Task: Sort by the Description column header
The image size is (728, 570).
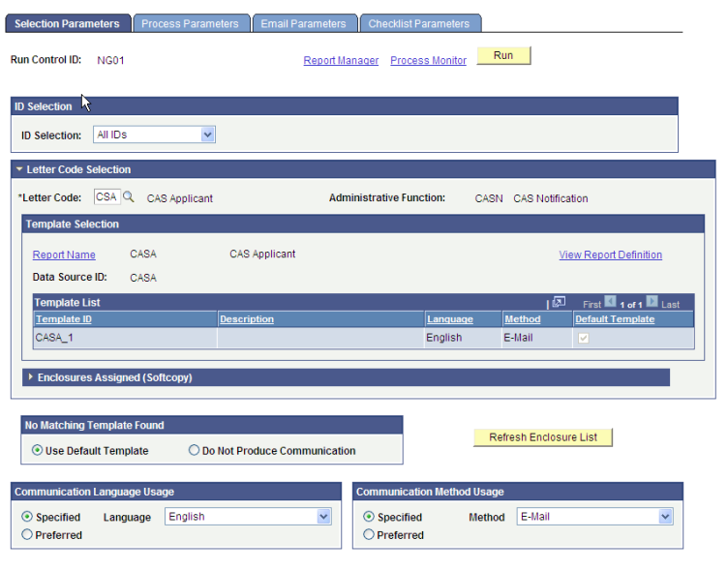Action: (x=247, y=319)
